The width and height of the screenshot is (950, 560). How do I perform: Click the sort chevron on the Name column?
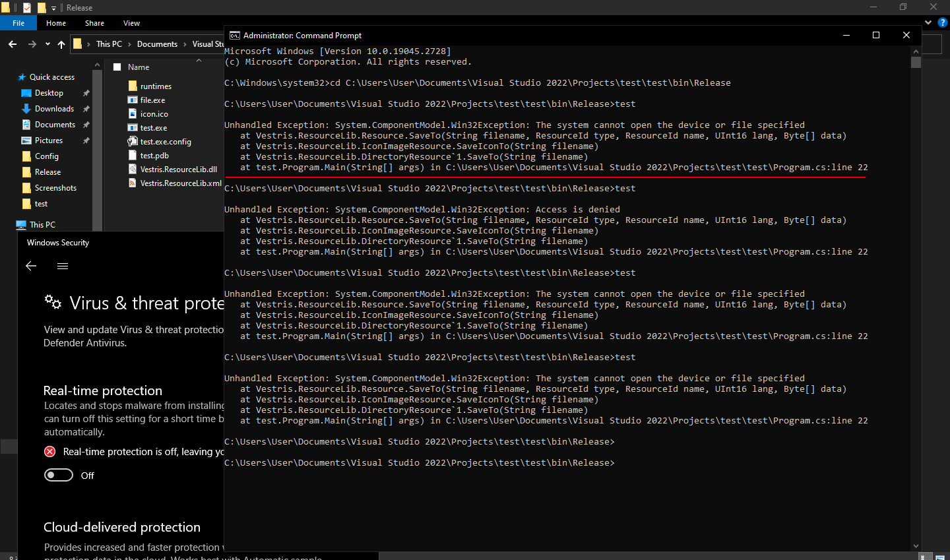tap(199, 59)
